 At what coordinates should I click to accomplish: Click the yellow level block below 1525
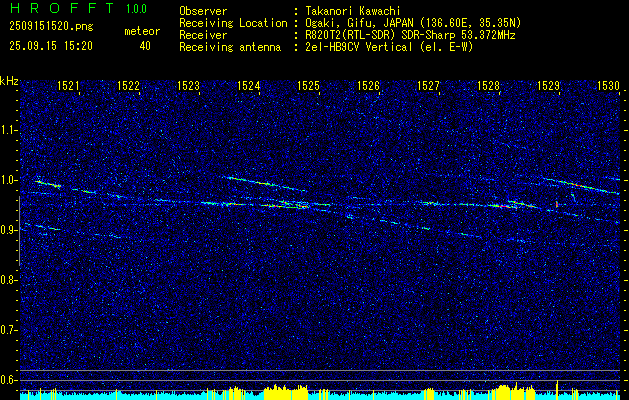coord(286,392)
